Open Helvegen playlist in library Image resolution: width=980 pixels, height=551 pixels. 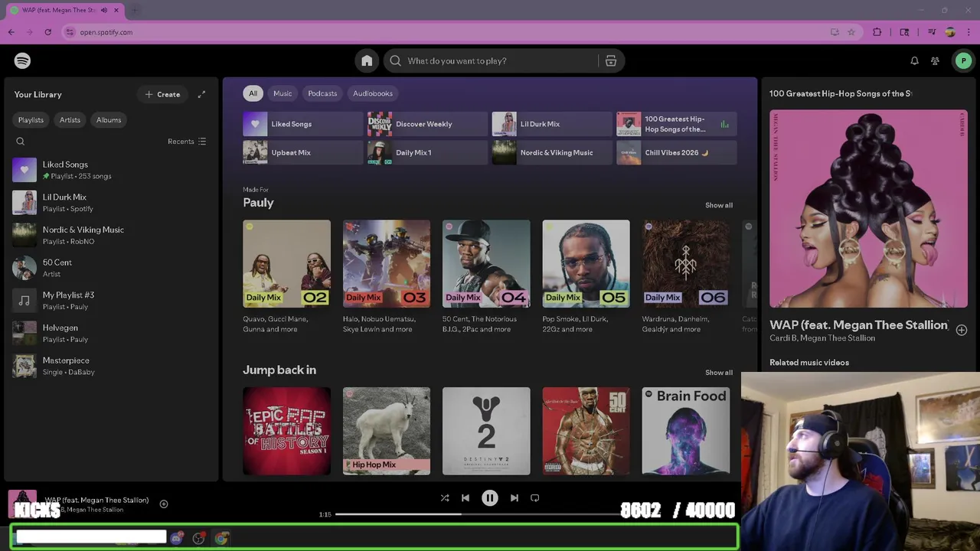tap(110, 333)
